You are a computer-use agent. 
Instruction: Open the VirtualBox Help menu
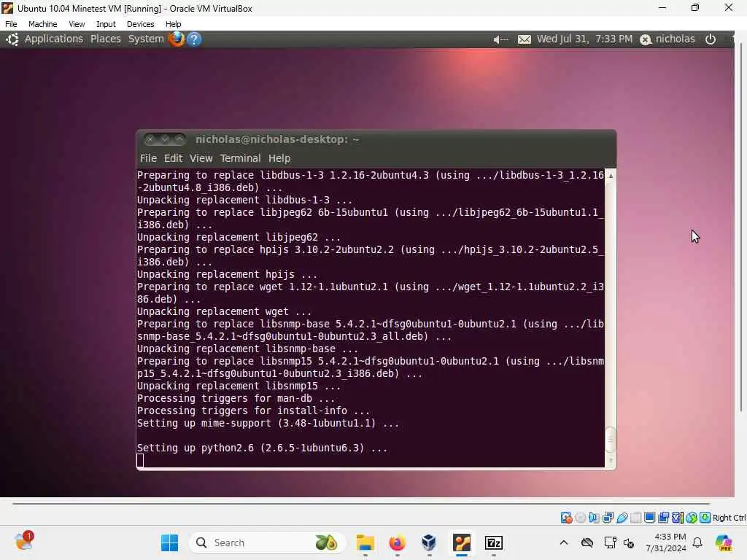click(x=174, y=24)
